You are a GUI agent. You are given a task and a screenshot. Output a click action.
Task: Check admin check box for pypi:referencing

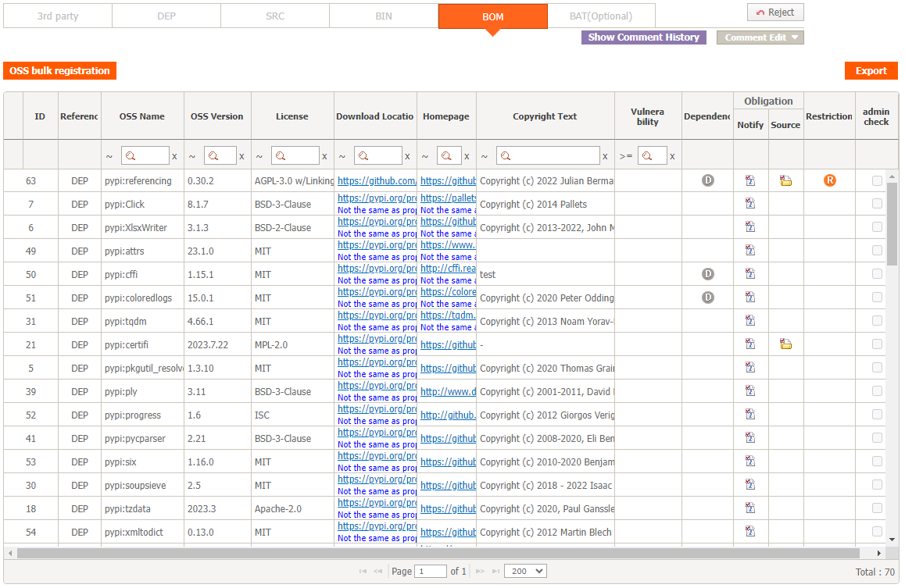coord(877,181)
